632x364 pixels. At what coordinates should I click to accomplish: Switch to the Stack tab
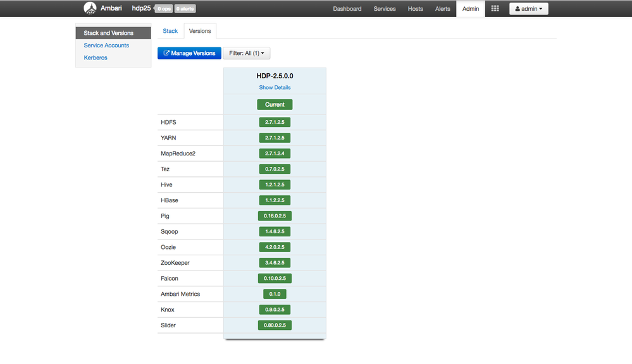point(170,31)
